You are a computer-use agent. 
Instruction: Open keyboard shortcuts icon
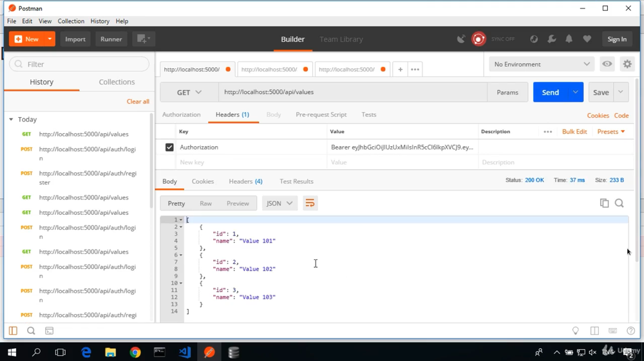click(x=612, y=331)
